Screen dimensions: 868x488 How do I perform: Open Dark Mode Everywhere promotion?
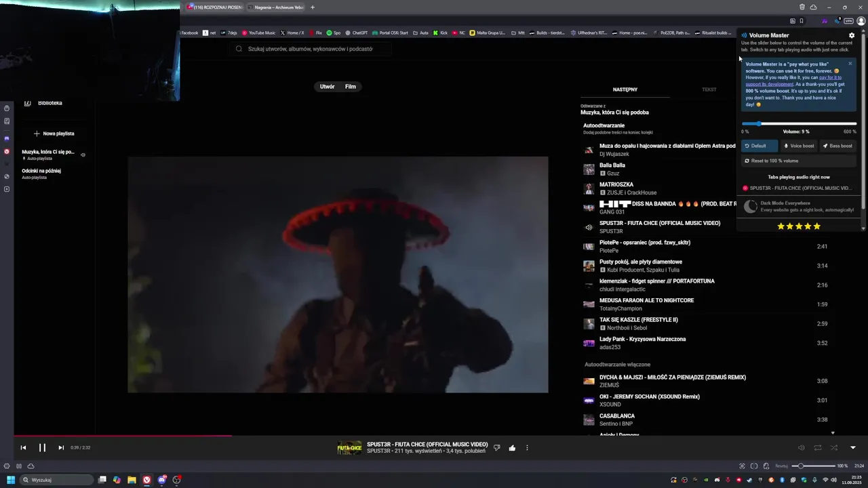799,206
